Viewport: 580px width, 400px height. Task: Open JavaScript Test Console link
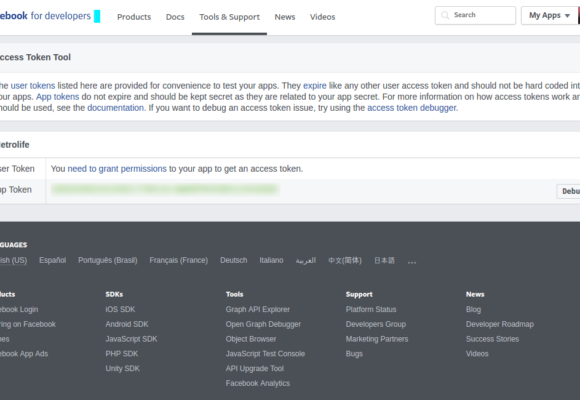coord(265,354)
